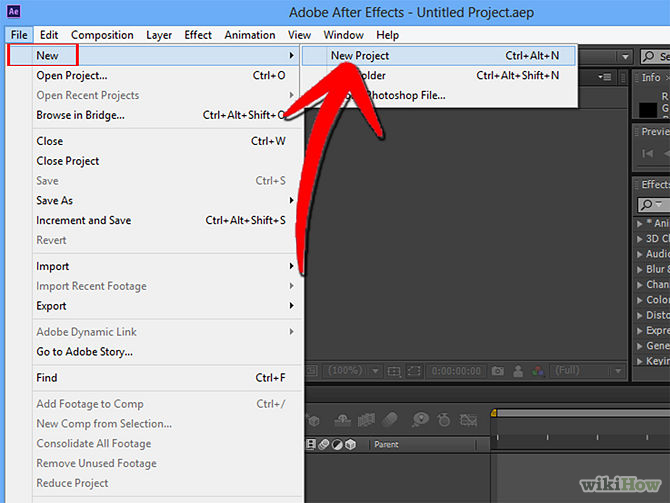Open the Help menu
Screen dimensions: 670x503
click(388, 35)
